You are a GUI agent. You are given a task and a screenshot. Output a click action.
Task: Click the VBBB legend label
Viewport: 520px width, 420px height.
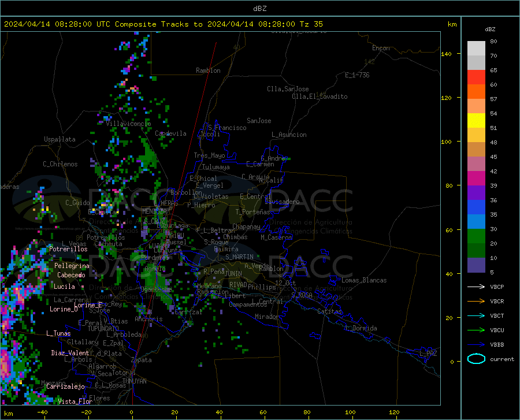tap(497, 344)
